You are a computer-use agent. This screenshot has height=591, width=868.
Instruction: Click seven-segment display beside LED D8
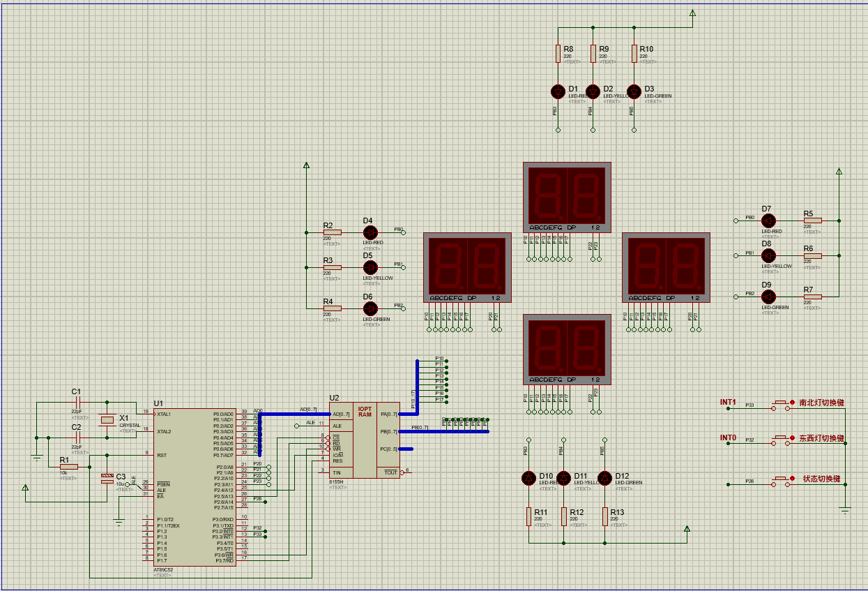click(666, 267)
